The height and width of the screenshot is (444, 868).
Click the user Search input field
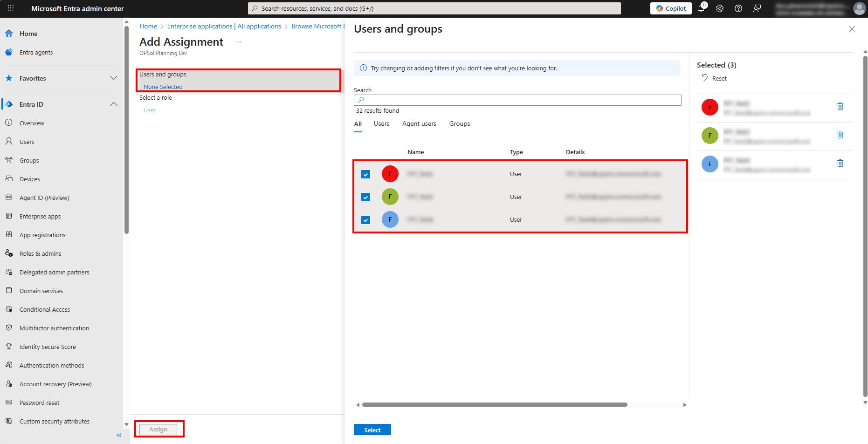click(517, 100)
